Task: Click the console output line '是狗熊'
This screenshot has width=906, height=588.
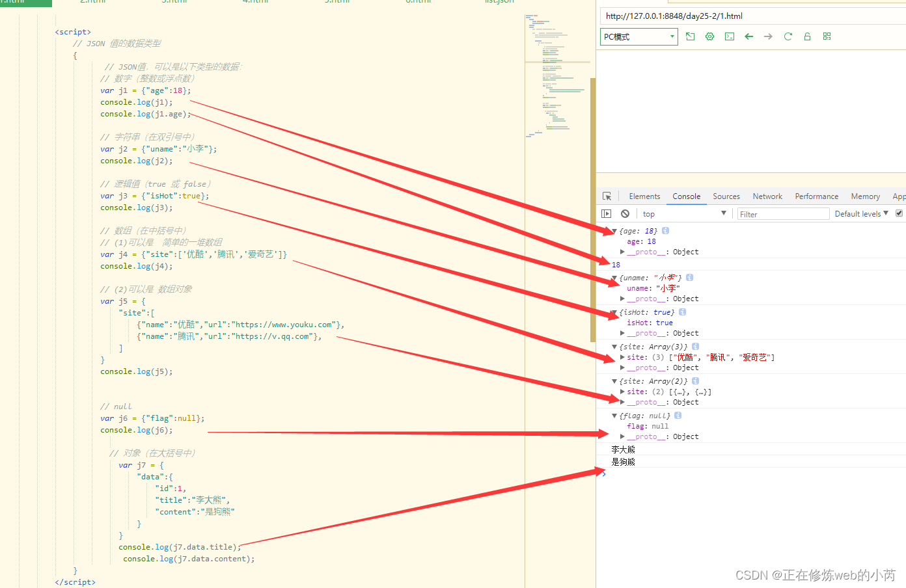Action: 623,462
